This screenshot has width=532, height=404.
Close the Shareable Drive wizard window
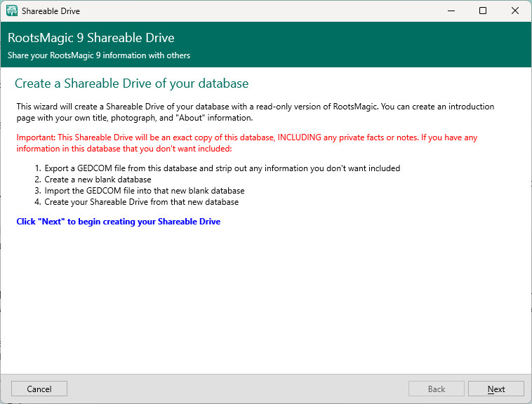point(515,11)
